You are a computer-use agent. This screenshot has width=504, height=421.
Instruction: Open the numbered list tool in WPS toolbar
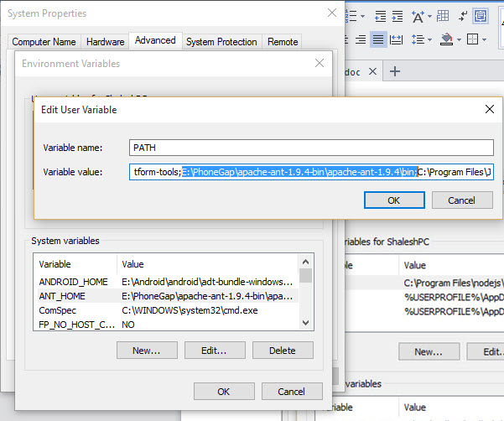coord(352,16)
